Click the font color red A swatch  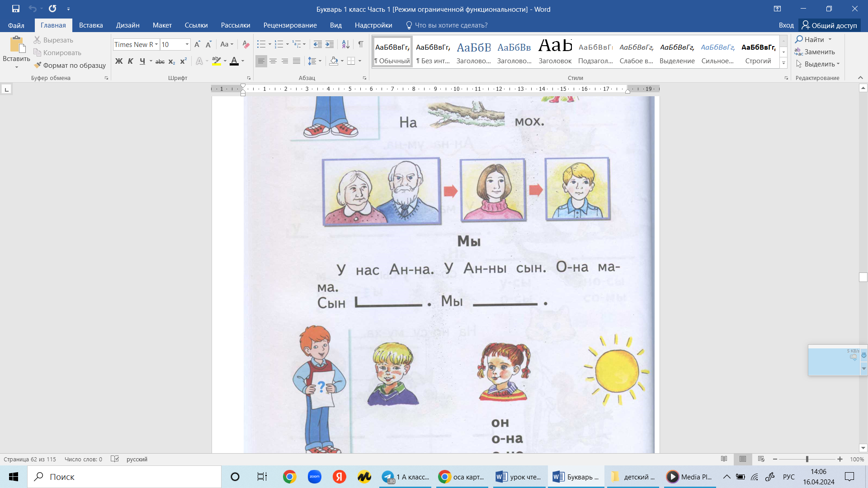tap(234, 61)
